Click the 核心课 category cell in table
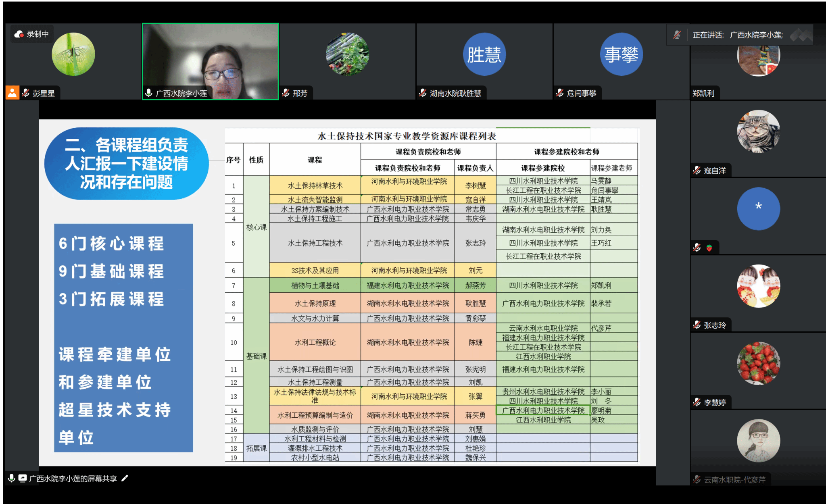826x504 pixels. 256,227
